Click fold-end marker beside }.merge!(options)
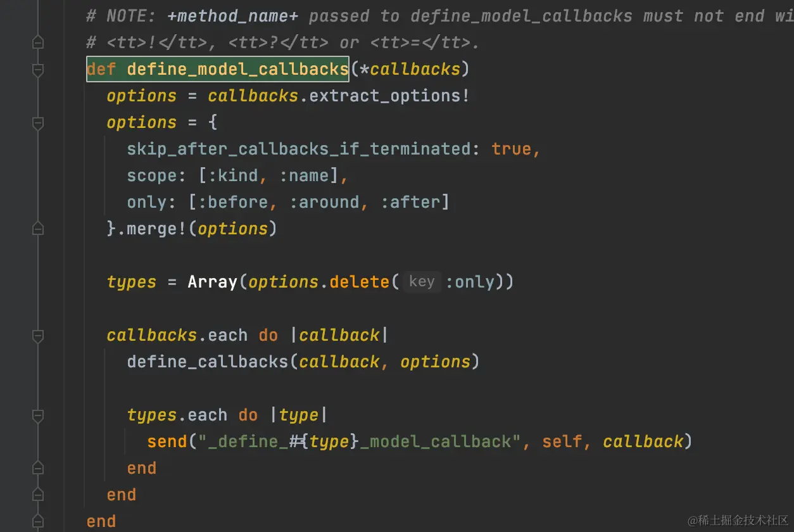This screenshot has height=532, width=794. point(38,229)
